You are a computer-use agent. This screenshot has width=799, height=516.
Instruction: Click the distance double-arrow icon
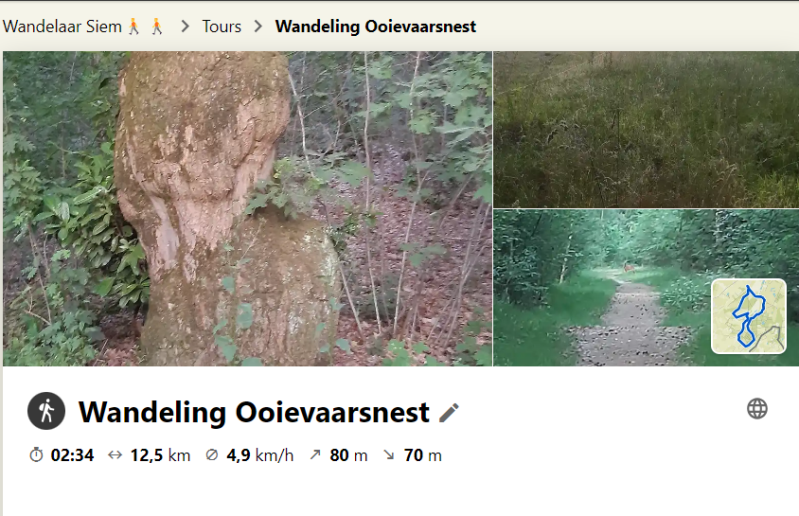[115, 455]
